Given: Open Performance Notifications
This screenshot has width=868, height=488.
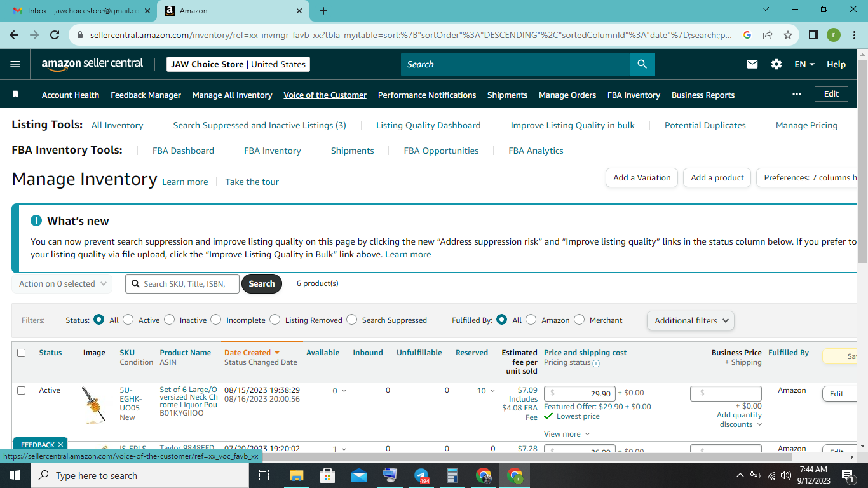Looking at the screenshot, I should coord(427,95).
